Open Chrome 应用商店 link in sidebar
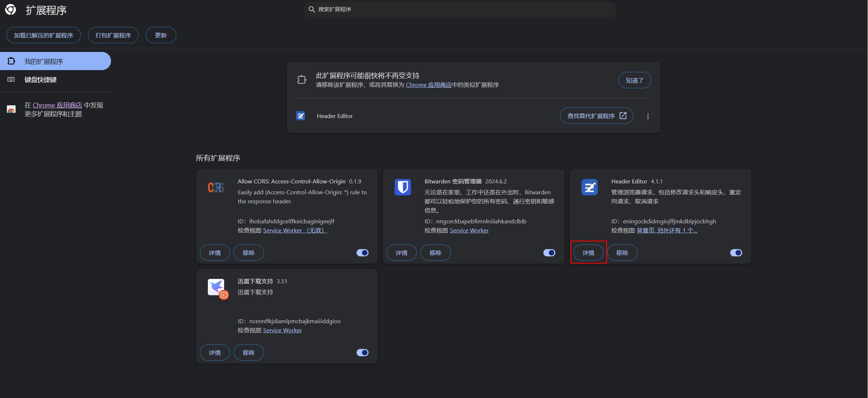 point(57,105)
